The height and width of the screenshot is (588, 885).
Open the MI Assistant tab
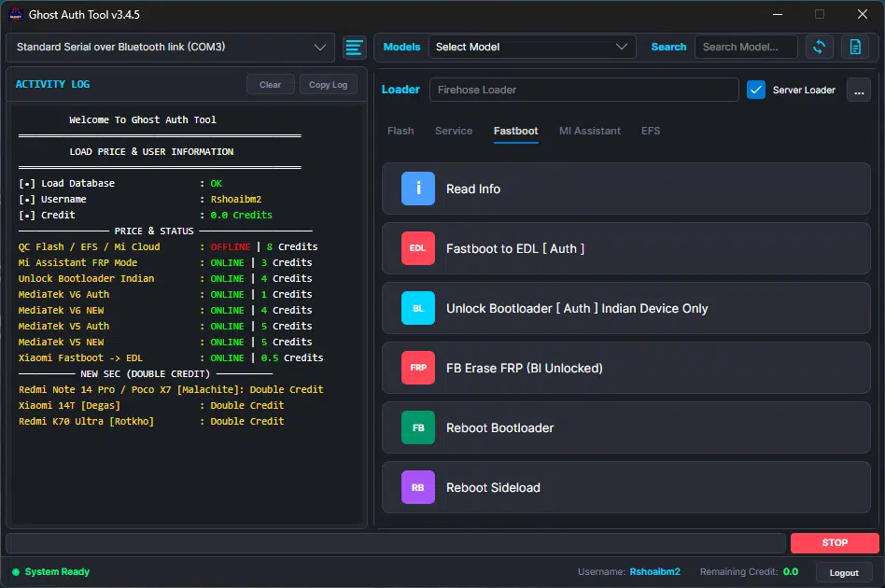[x=590, y=131]
